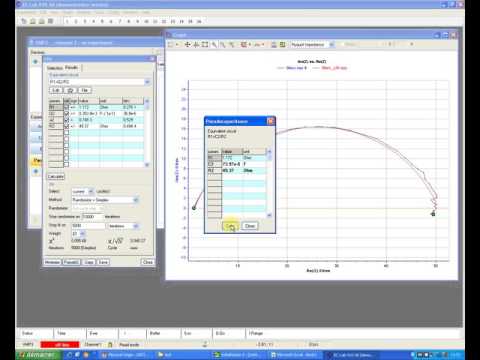Click Close in the Pseudocapacitance dialog
Screen dimensions: 480x360
(250, 226)
